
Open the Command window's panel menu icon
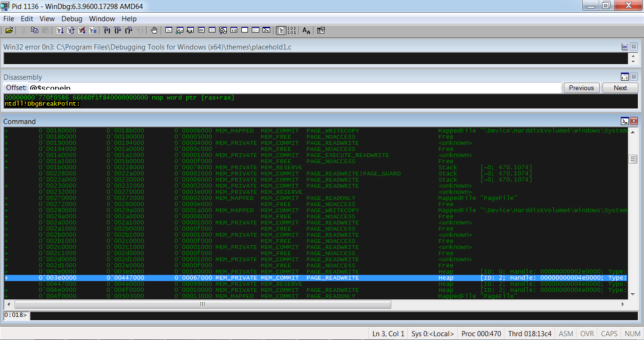625,121
